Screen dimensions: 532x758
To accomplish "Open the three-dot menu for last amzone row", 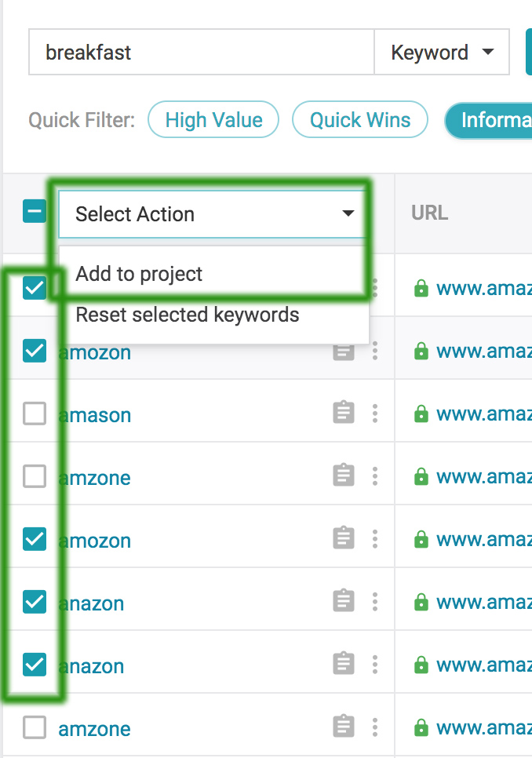I will (x=375, y=727).
